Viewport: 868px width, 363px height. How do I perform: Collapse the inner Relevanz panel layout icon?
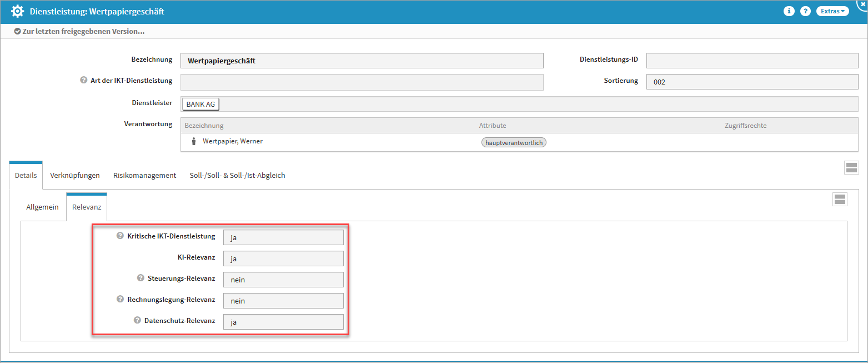click(x=840, y=200)
